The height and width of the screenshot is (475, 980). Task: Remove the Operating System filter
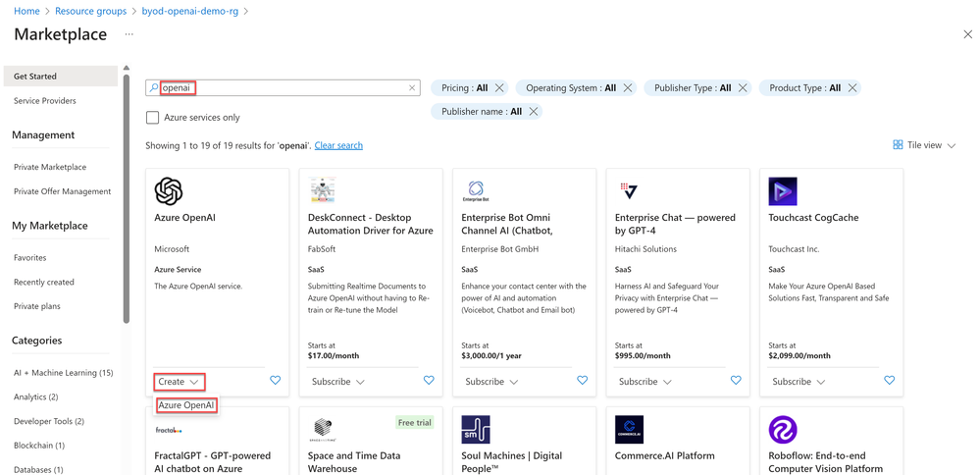pyautogui.click(x=628, y=88)
